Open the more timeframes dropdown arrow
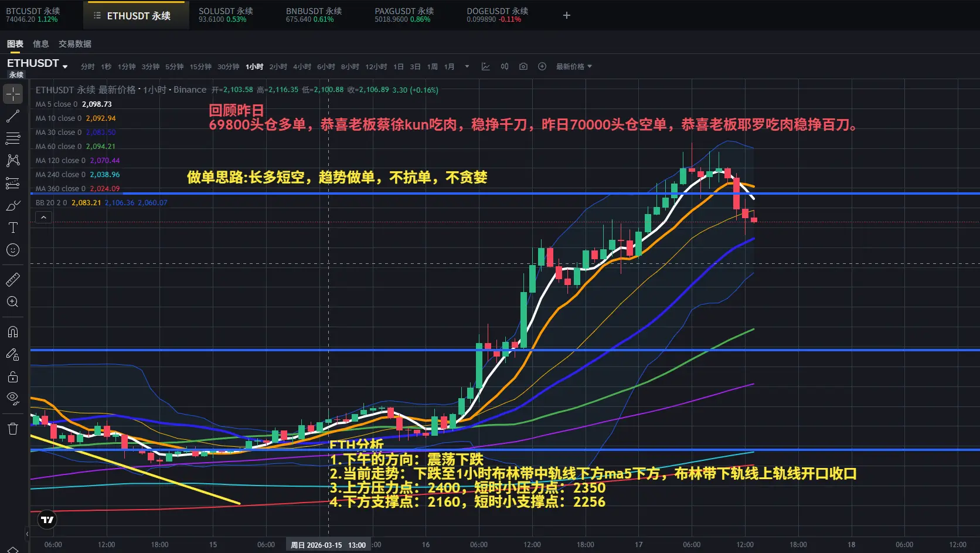Screen dimensions: 980x553 click(x=467, y=66)
